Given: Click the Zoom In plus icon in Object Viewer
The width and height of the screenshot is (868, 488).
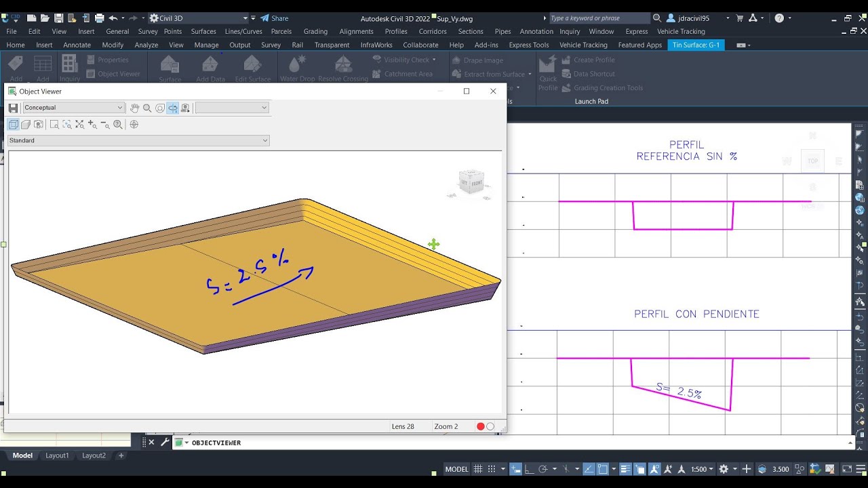Looking at the screenshot, I should pos(92,125).
